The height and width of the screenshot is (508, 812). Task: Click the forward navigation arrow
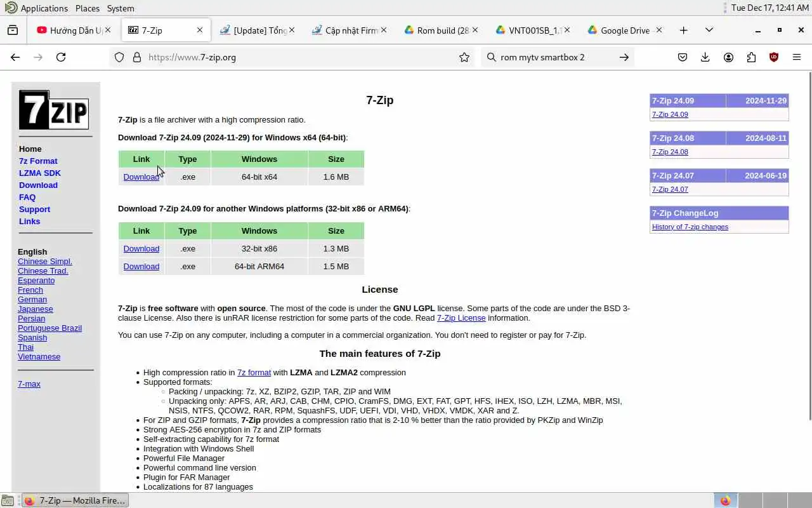point(38,57)
